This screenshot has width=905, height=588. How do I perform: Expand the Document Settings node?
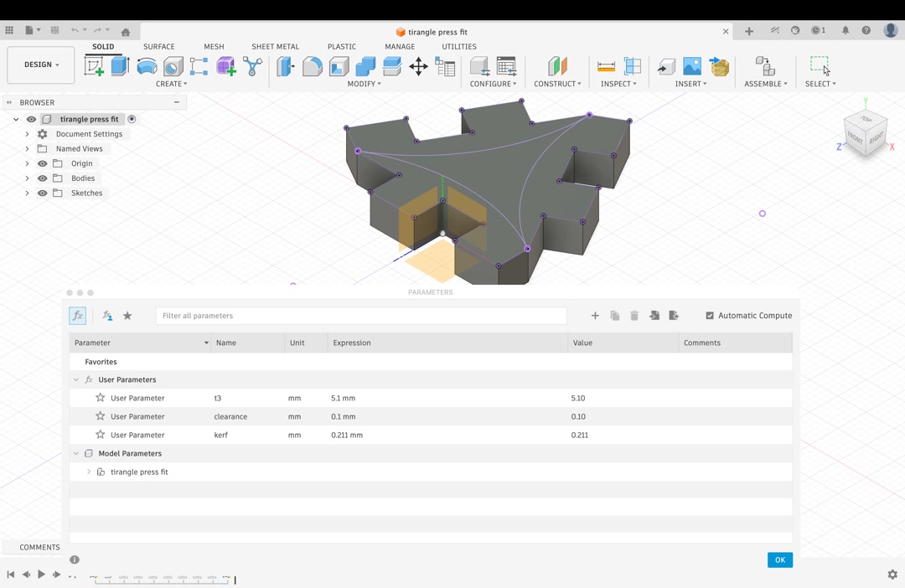tap(27, 134)
